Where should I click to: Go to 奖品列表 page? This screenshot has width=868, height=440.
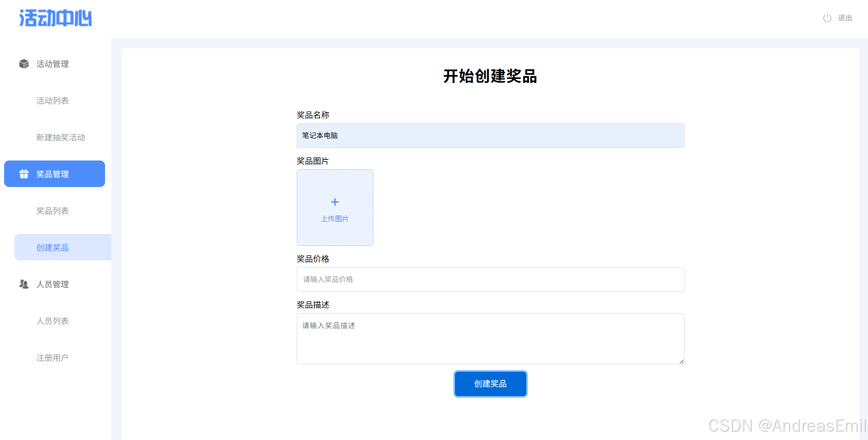point(53,211)
